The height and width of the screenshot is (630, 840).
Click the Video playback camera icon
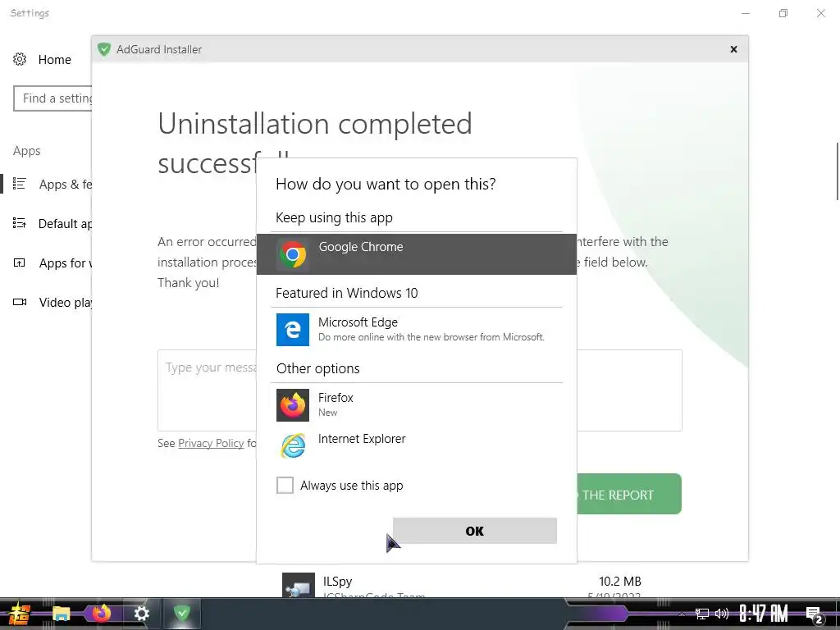coord(20,302)
